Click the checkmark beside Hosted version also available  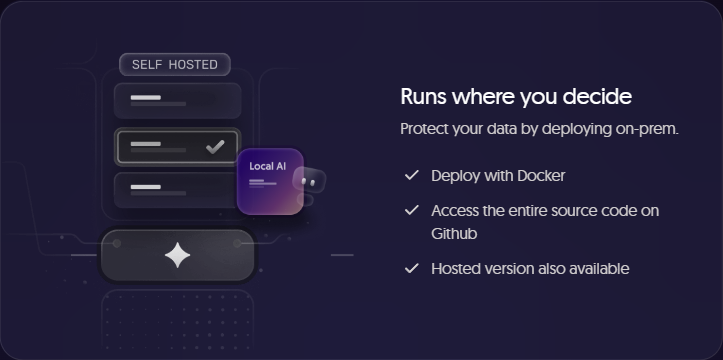411,268
